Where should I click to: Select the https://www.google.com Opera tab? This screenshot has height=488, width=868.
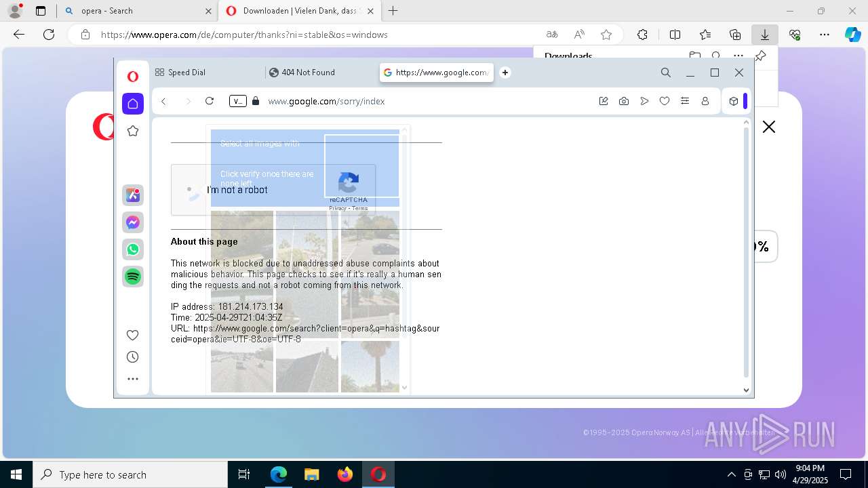pos(437,73)
